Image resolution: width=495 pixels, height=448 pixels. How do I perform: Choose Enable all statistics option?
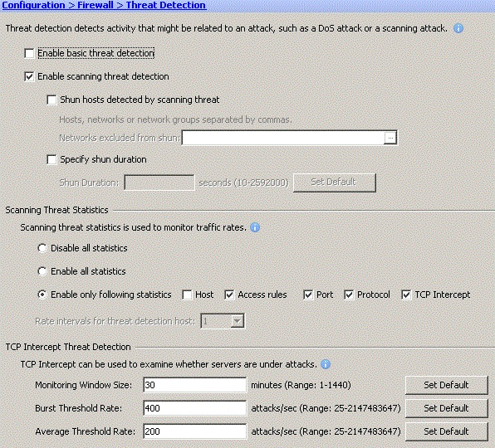click(42, 271)
